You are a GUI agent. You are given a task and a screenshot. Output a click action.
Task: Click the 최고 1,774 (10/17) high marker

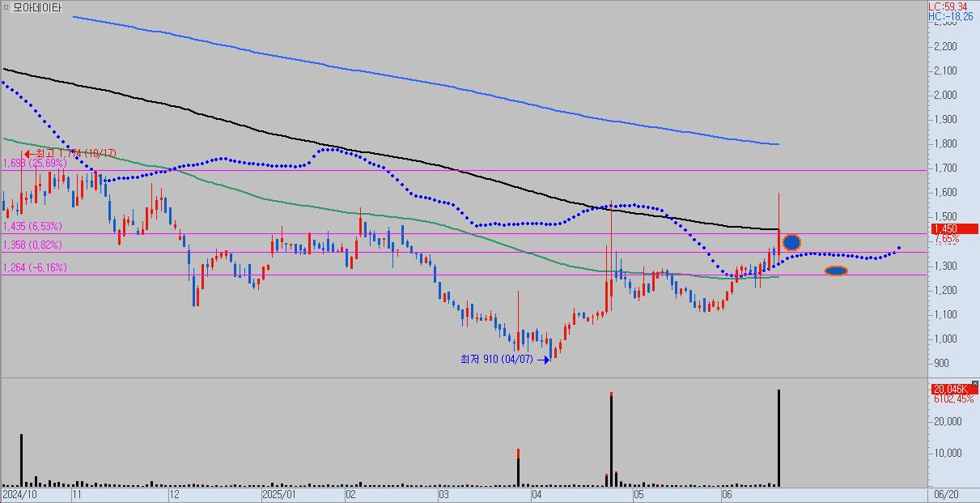pyautogui.click(x=71, y=153)
